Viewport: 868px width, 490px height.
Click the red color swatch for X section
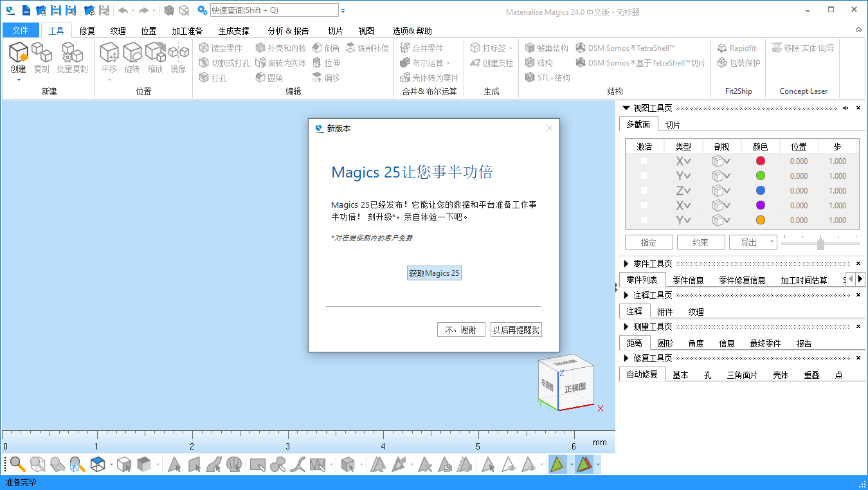[x=761, y=161]
